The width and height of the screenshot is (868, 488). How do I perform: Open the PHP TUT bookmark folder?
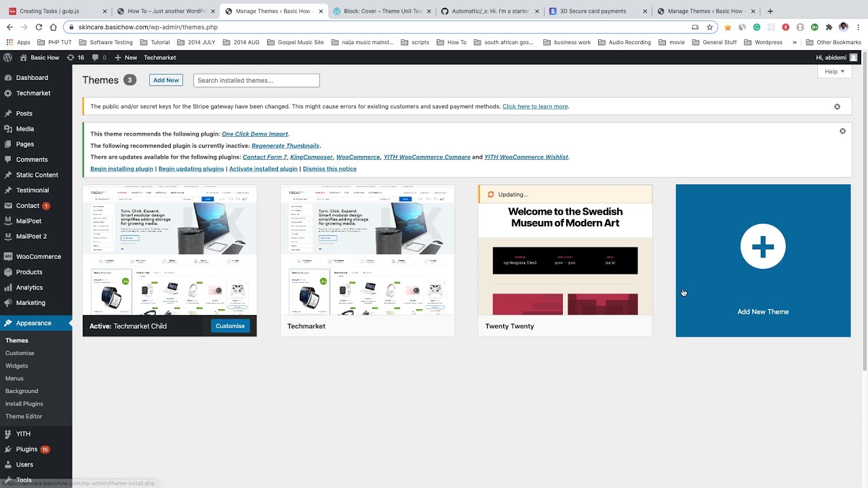tap(54, 42)
